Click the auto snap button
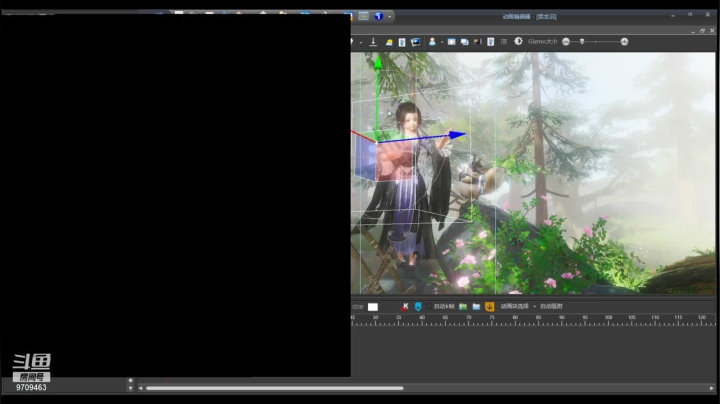 (x=551, y=306)
